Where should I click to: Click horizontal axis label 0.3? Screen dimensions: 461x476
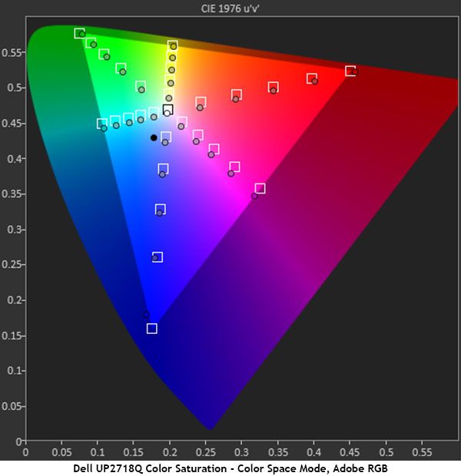pos(241,452)
